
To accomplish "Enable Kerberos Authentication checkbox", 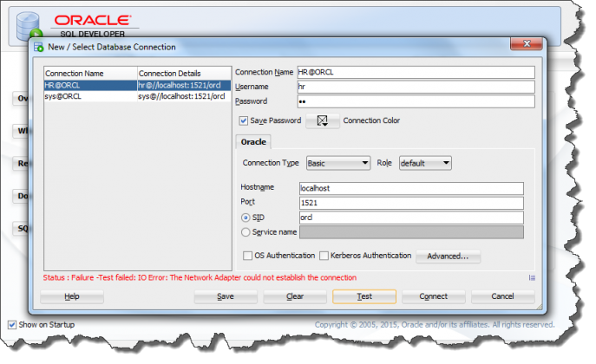I will (x=324, y=256).
